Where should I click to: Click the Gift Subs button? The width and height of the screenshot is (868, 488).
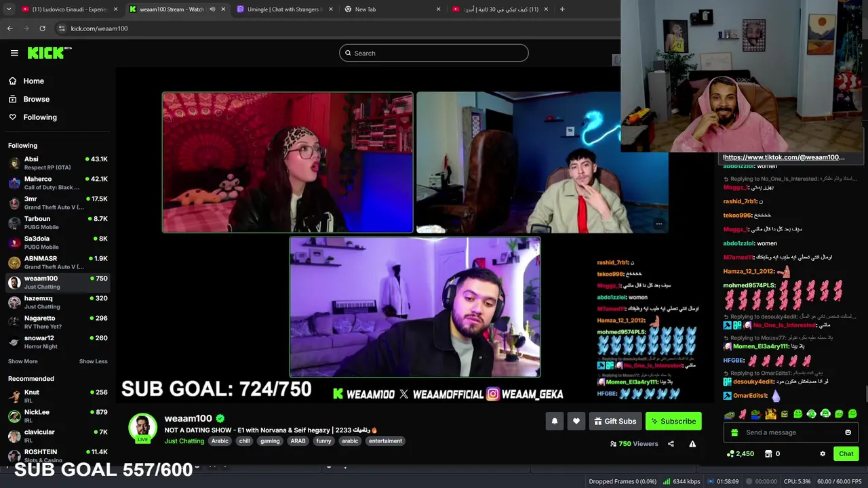pyautogui.click(x=615, y=421)
